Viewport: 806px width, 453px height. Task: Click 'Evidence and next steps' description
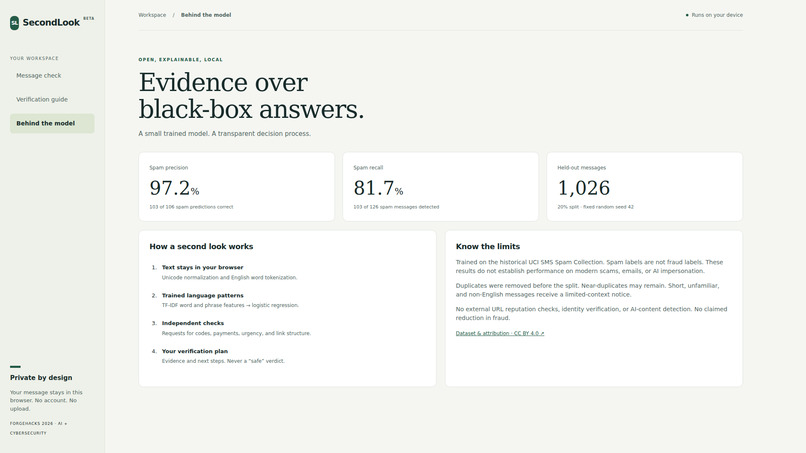(x=223, y=361)
